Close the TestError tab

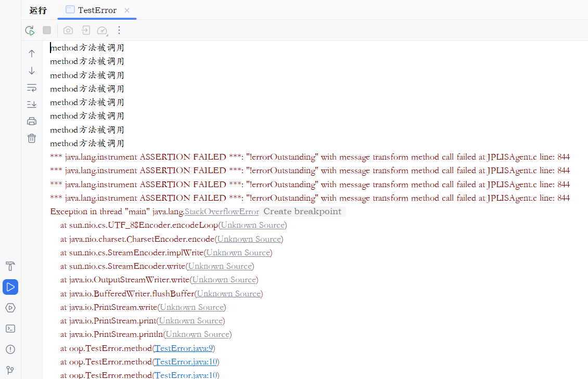(x=127, y=10)
